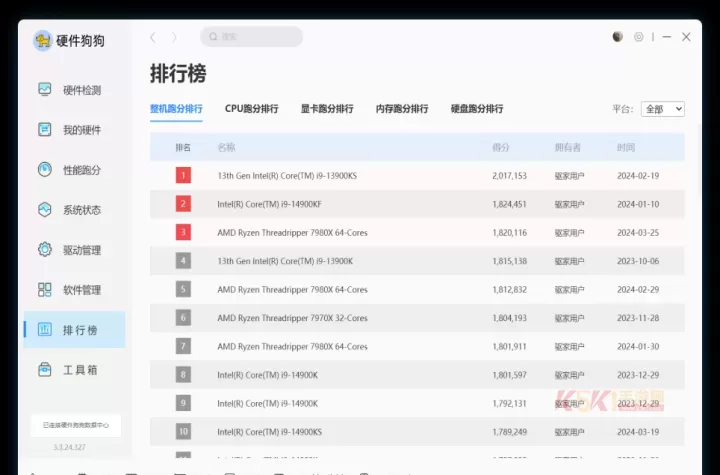This screenshot has height=475, width=720.
Task: Select Intel Core i9-14900KS name
Action: (x=270, y=432)
